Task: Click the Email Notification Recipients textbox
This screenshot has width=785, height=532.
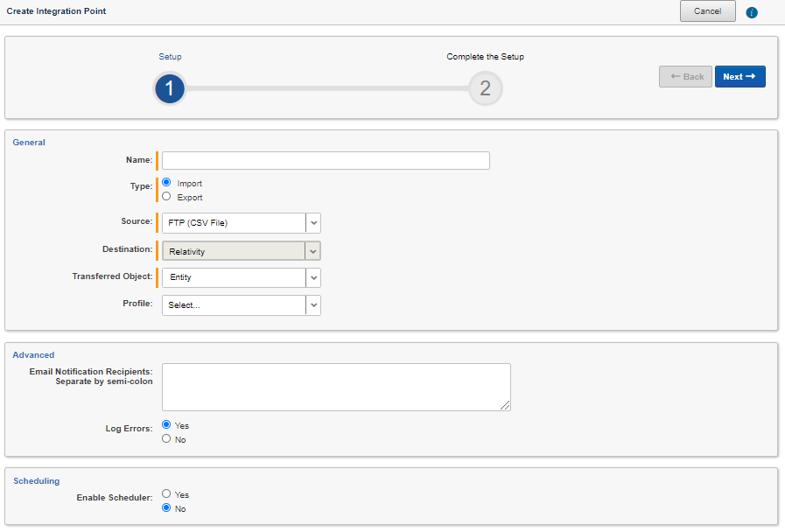Action: (336, 387)
